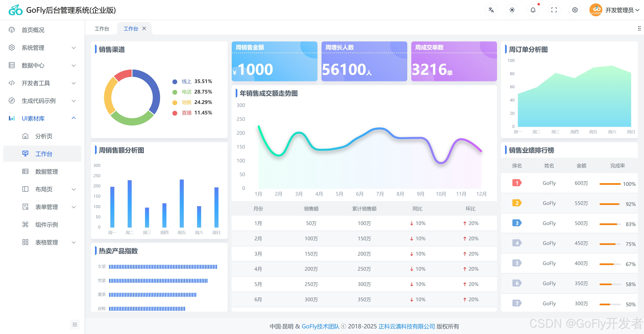Open 分析页 in the sidebar

pos(44,136)
